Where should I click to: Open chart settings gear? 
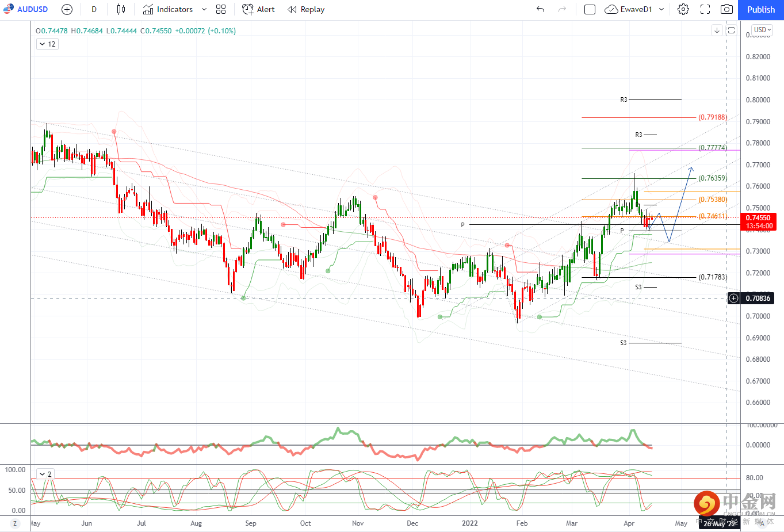coord(683,9)
